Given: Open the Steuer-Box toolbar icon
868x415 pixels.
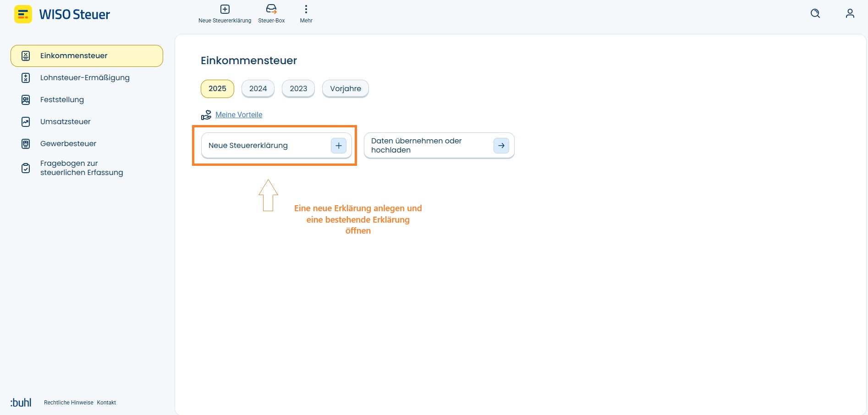Looking at the screenshot, I should [x=271, y=9].
